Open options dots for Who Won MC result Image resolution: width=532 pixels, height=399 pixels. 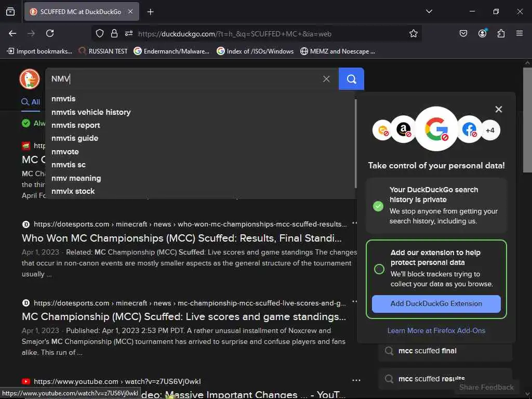click(x=354, y=223)
